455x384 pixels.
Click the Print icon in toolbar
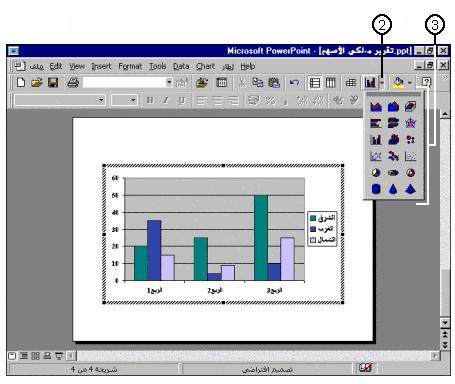pos(73,82)
